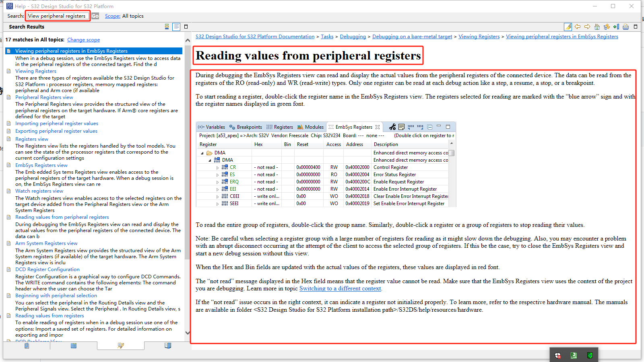Open Importing peripheral register values result
Image resolution: width=644 pixels, height=362 pixels.
point(57,123)
